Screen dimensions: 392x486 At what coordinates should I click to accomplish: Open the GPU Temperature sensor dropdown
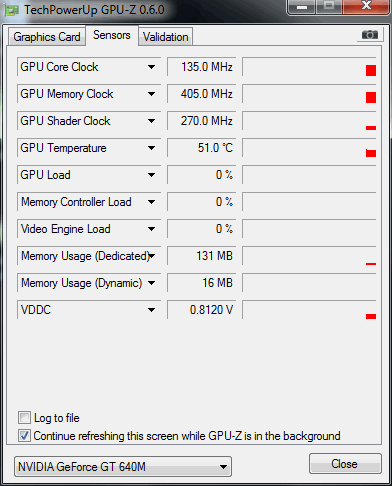pyautogui.click(x=151, y=148)
